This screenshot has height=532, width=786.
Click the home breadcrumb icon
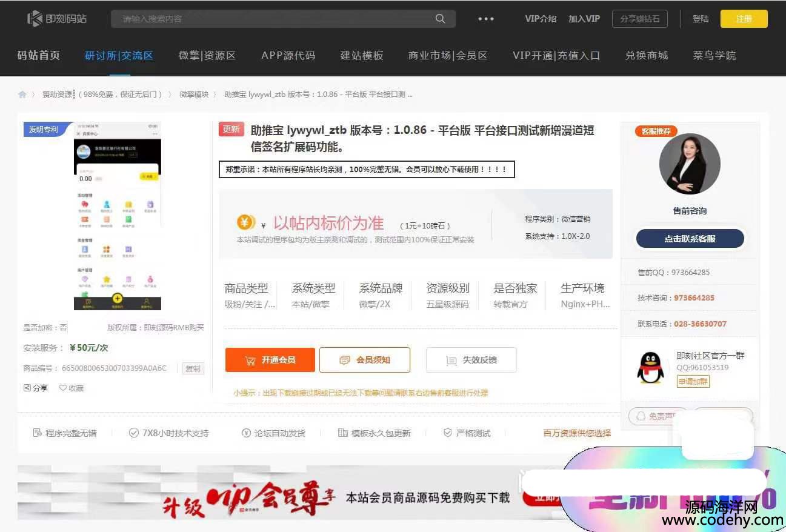click(x=22, y=95)
